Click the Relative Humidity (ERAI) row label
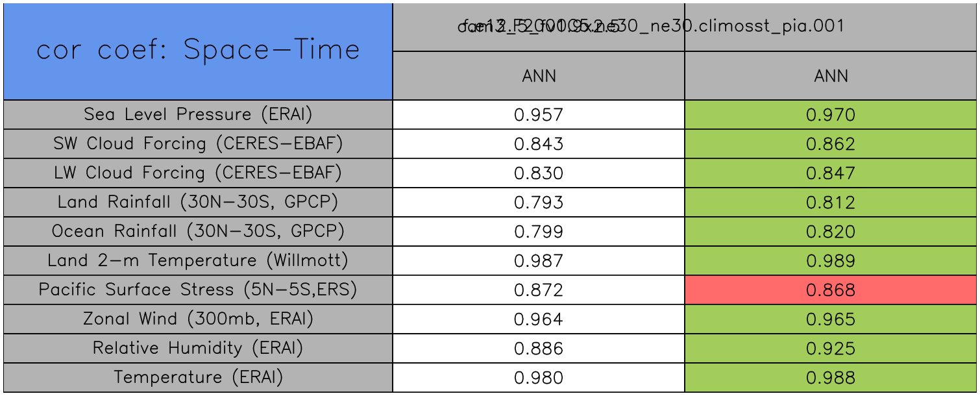The image size is (980, 396). tap(198, 349)
